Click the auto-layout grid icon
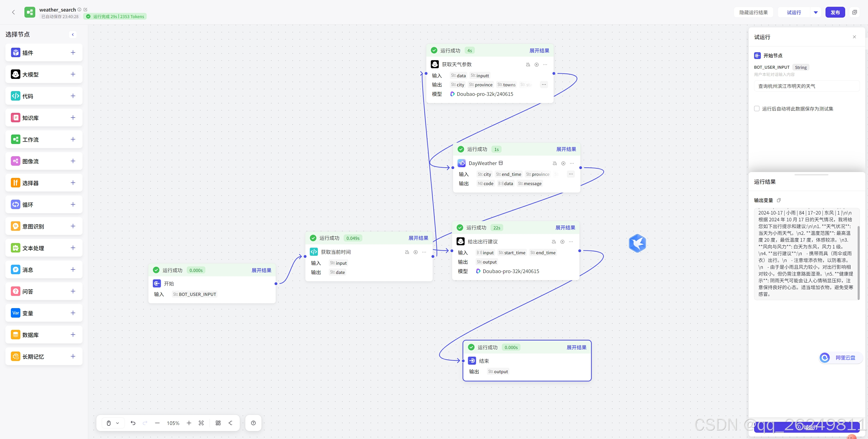The image size is (868, 439). click(218, 423)
